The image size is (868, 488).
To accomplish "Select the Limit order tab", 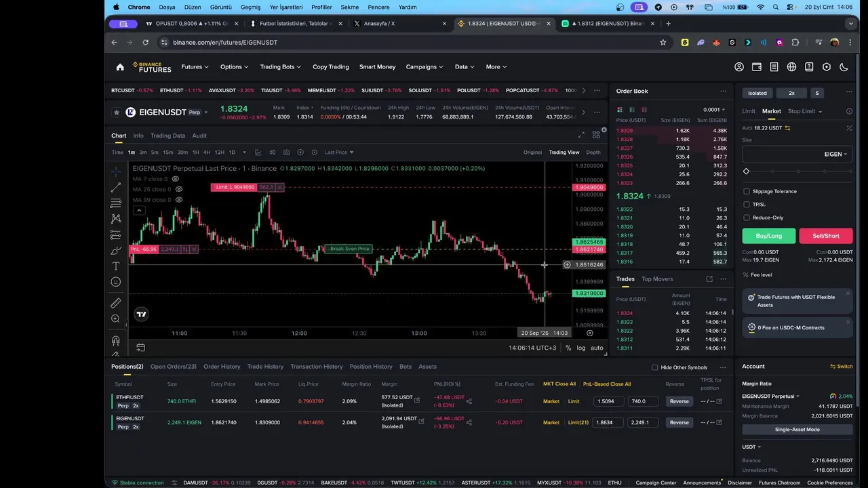I will click(749, 111).
